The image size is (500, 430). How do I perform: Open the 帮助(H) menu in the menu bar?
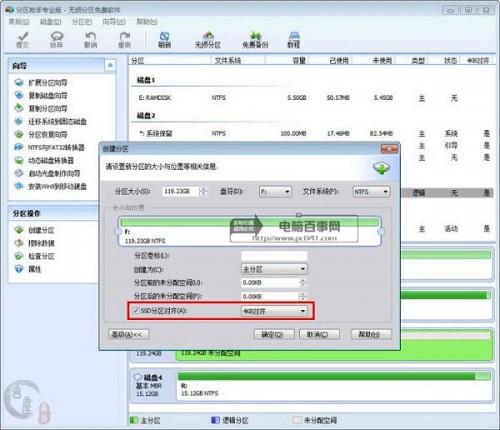point(147,22)
